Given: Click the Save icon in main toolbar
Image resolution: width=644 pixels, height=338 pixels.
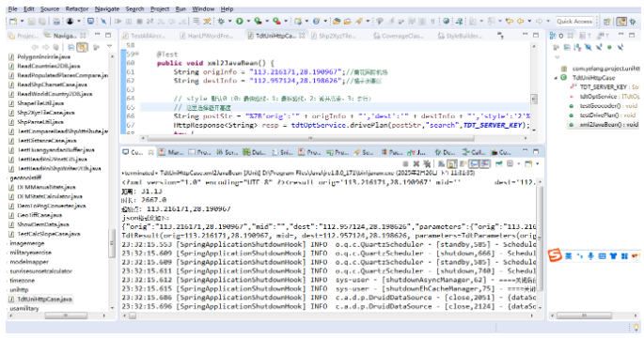Looking at the screenshot, I should tap(32, 21).
